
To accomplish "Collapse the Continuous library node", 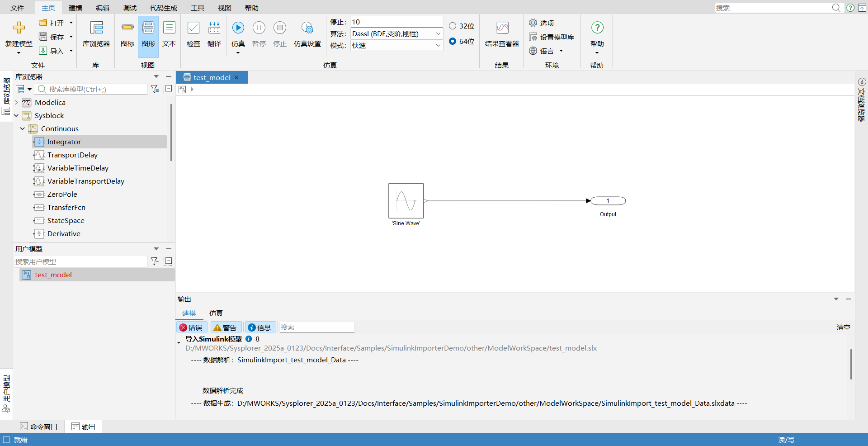I will click(22, 128).
